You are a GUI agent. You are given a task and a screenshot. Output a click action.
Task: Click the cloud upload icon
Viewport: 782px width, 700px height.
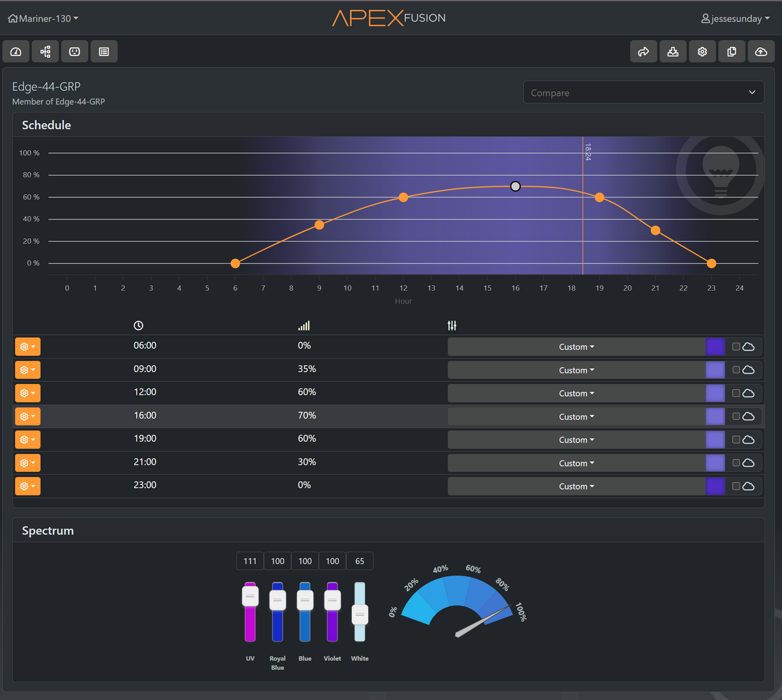coord(761,51)
